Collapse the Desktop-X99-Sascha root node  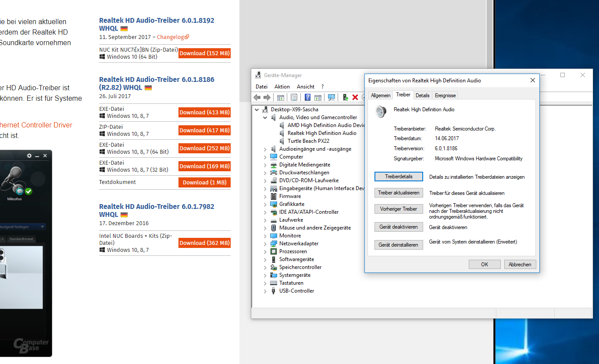point(257,110)
